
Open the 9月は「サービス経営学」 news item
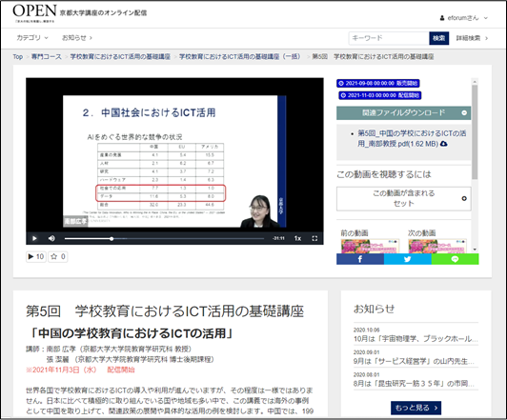[414, 361]
